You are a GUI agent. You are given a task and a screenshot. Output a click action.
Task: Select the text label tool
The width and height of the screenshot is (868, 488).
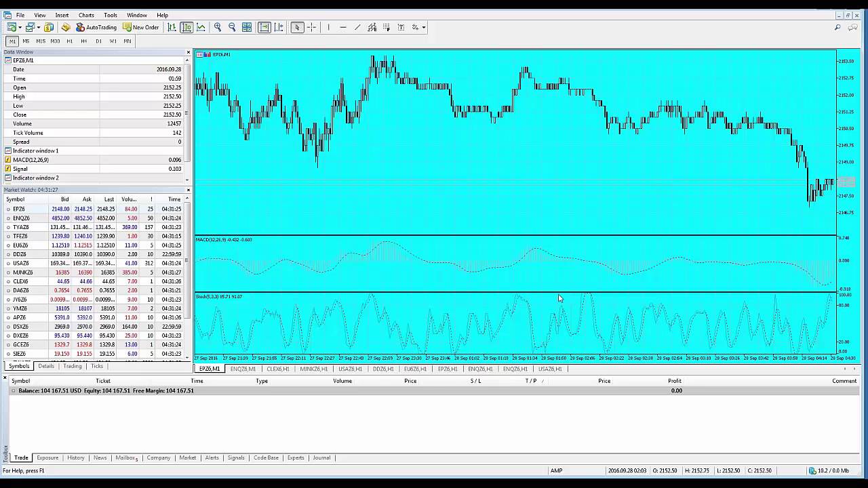pyautogui.click(x=401, y=27)
